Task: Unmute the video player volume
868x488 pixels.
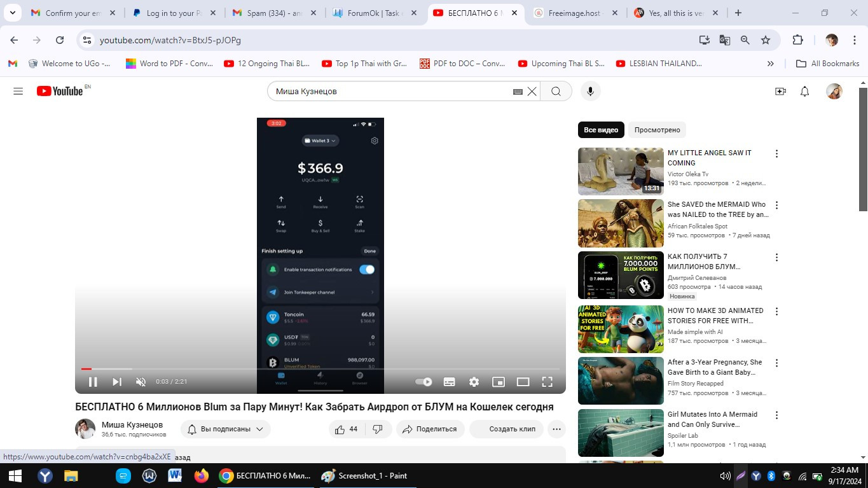Action: coord(141,382)
